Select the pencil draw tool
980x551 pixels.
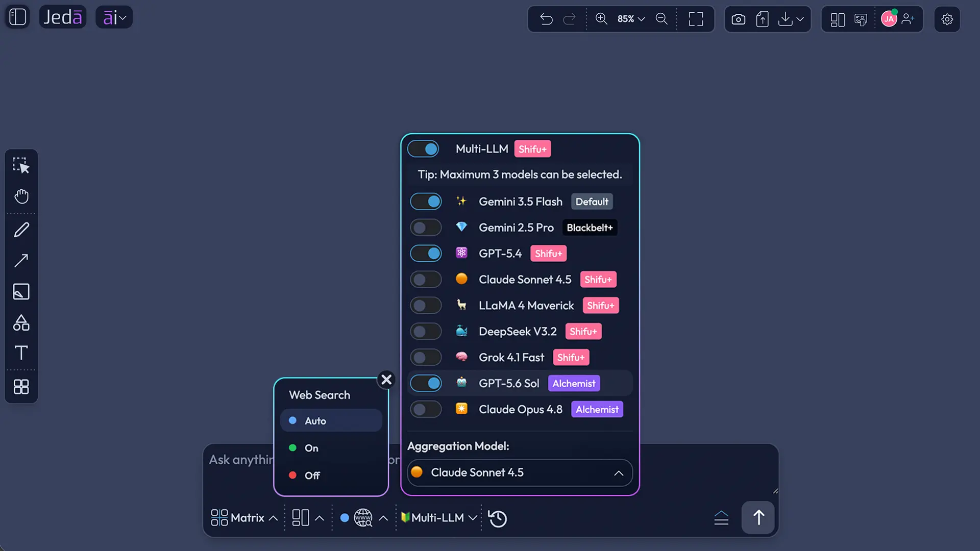[x=21, y=230]
